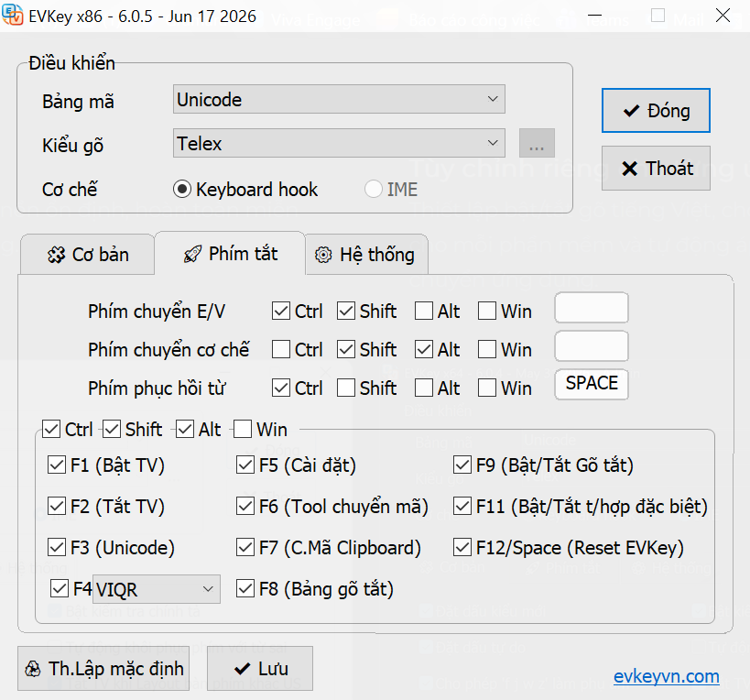Switch to the Hệ thống tab

coord(366,255)
